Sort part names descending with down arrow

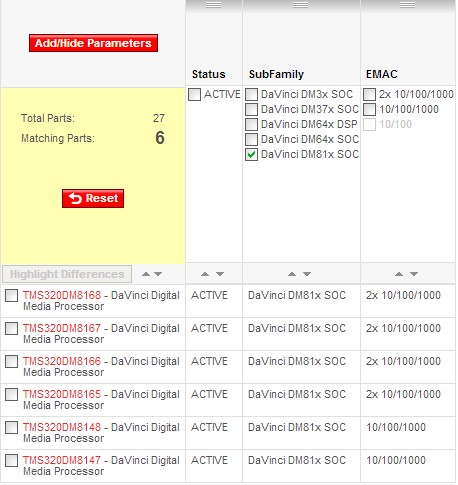[158, 274]
